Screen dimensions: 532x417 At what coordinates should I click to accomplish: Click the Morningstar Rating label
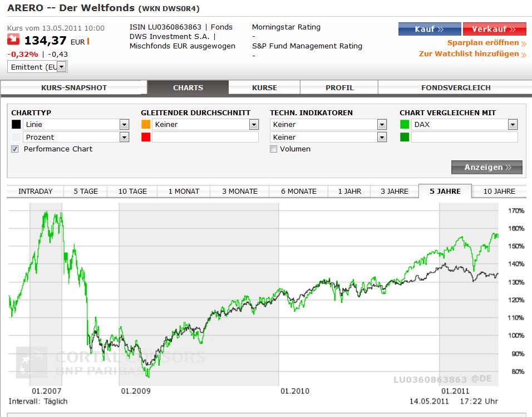(286, 27)
